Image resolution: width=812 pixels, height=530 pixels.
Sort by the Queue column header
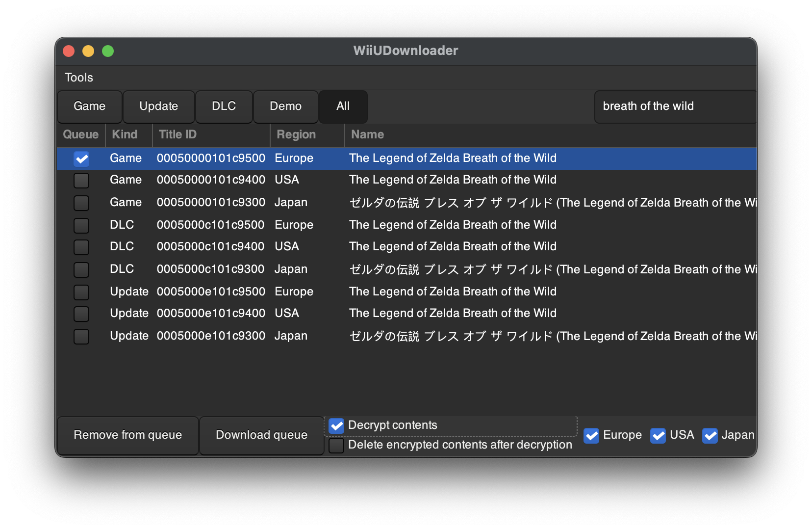click(x=81, y=134)
